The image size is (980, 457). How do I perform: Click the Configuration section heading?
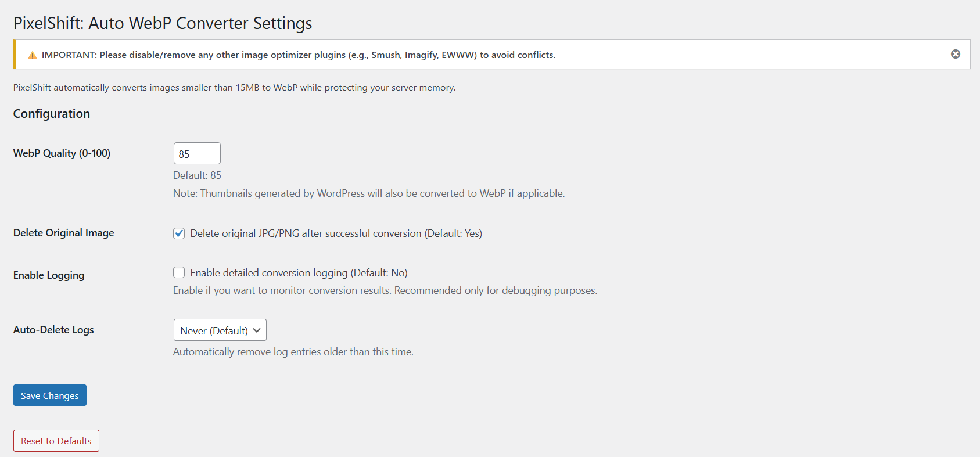tap(52, 114)
